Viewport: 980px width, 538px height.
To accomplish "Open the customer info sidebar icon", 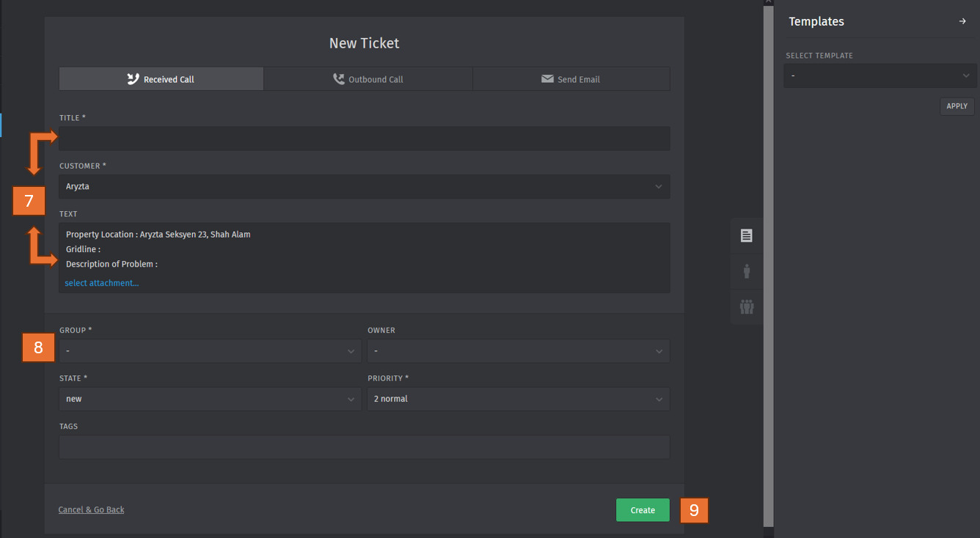I will 747,271.
